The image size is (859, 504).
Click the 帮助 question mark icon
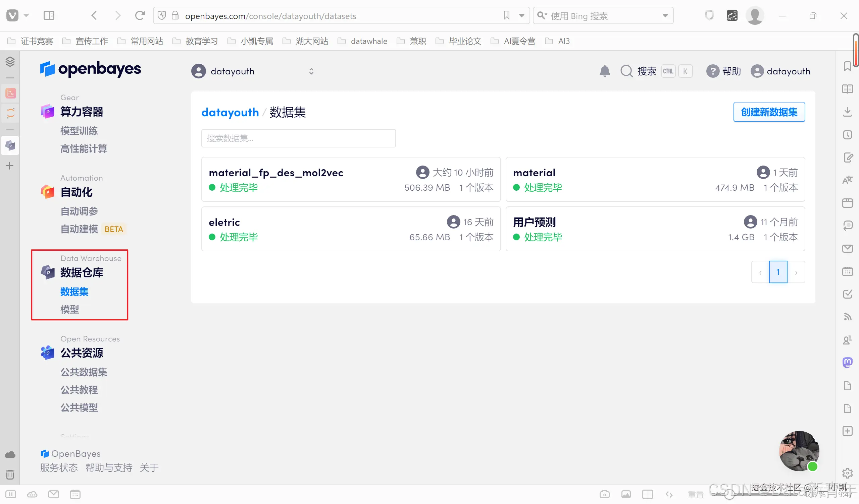pyautogui.click(x=712, y=71)
